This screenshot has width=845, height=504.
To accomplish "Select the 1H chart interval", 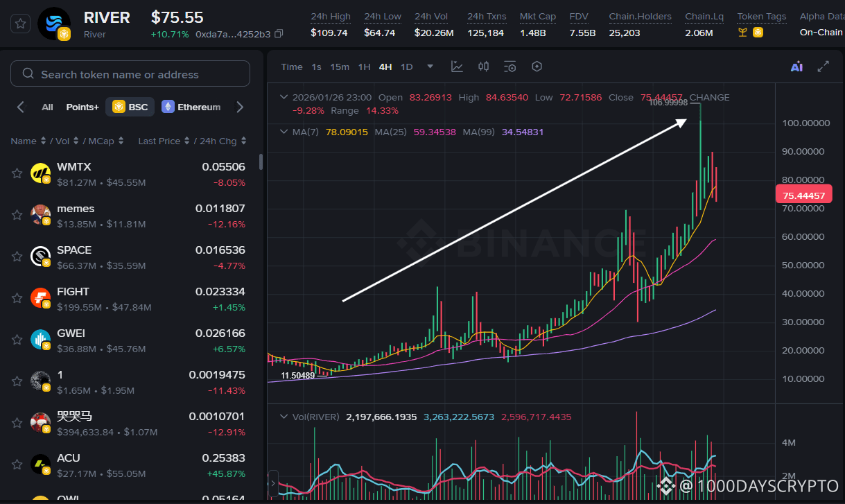I will click(364, 67).
